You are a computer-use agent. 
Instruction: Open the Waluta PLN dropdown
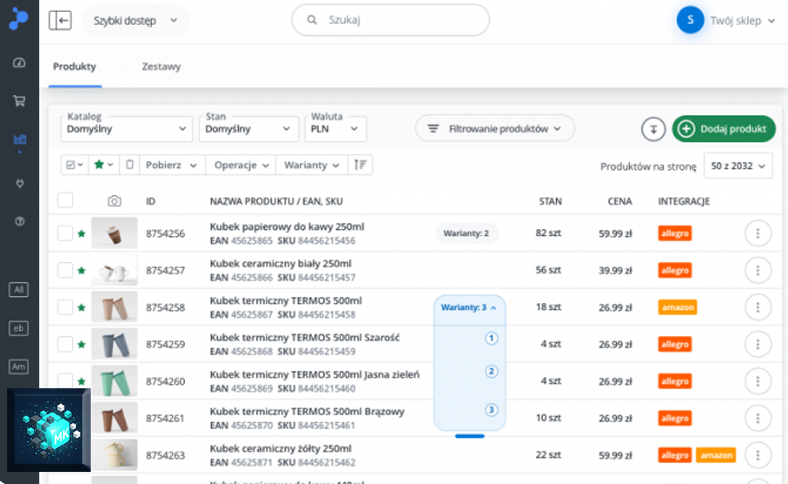click(x=335, y=129)
